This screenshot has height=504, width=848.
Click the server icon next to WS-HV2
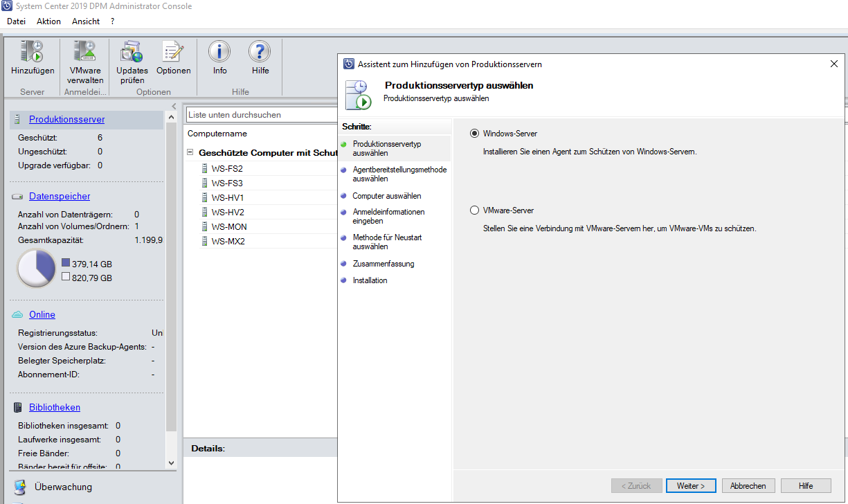[x=204, y=212]
